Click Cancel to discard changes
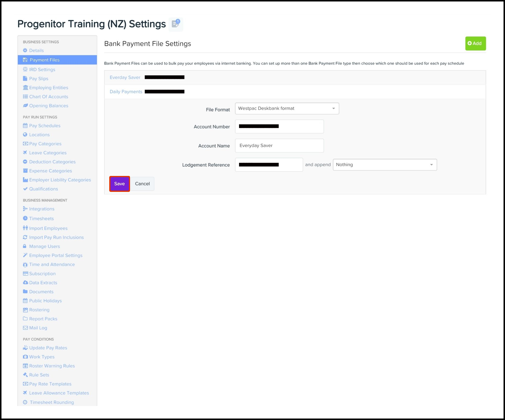 coord(142,184)
